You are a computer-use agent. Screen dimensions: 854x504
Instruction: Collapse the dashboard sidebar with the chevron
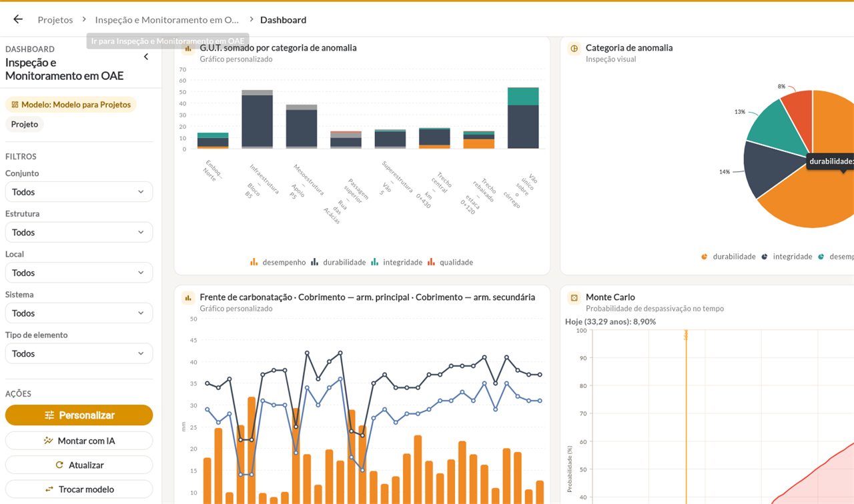tap(146, 57)
